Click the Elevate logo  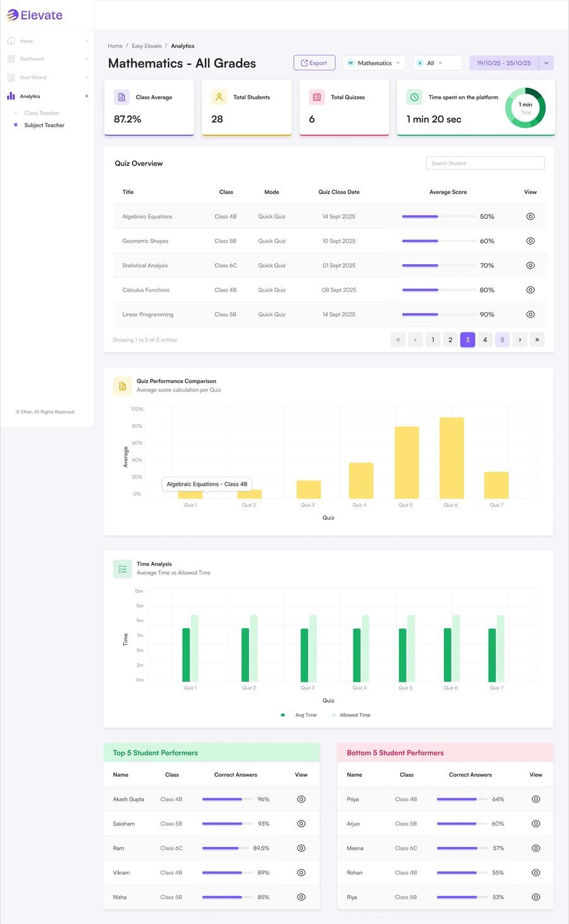point(35,15)
